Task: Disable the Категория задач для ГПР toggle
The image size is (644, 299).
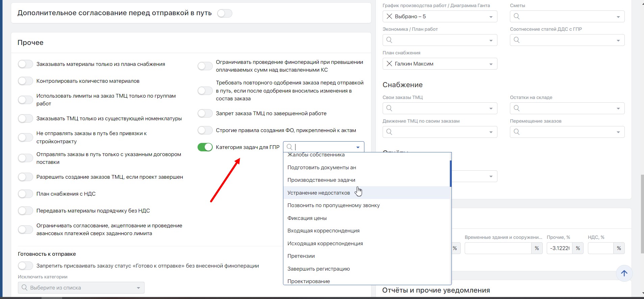Action: pos(205,147)
